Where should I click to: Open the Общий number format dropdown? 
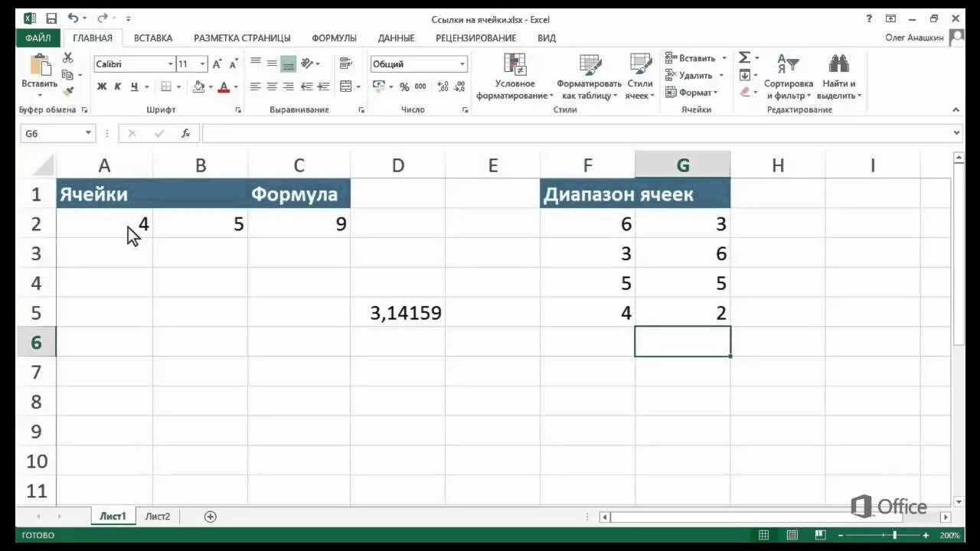click(x=462, y=64)
